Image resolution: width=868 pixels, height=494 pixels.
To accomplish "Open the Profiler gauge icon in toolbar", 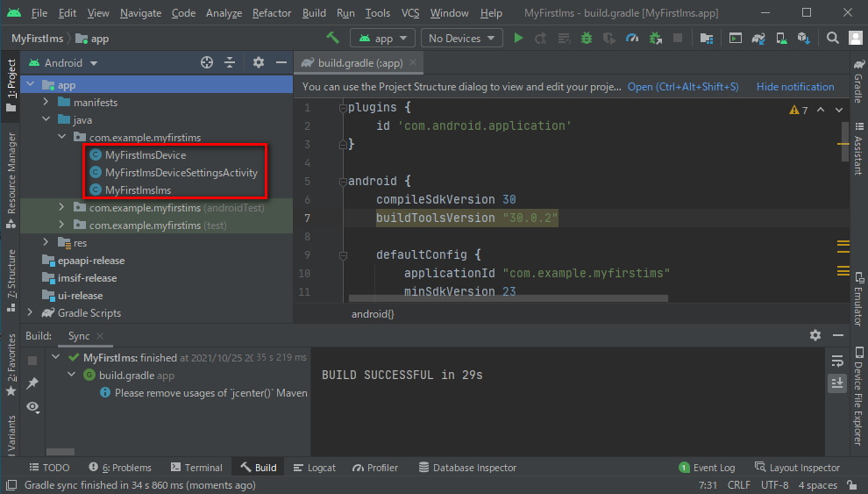I will coord(632,39).
